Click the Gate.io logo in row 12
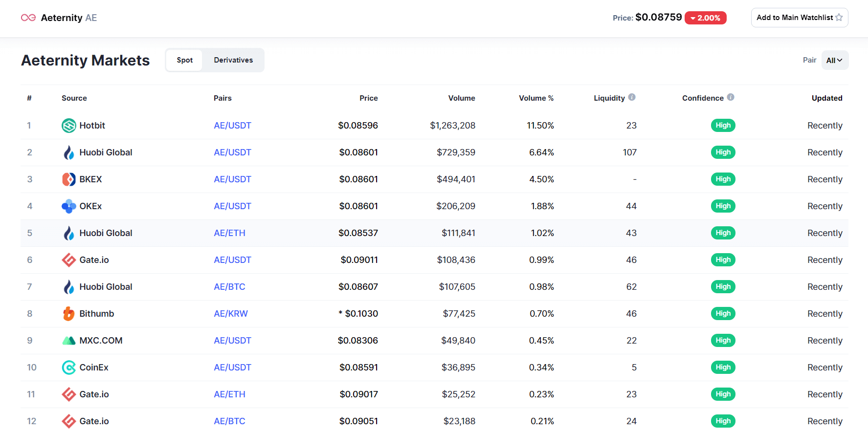Viewport: 868px width, 433px height. (69, 421)
